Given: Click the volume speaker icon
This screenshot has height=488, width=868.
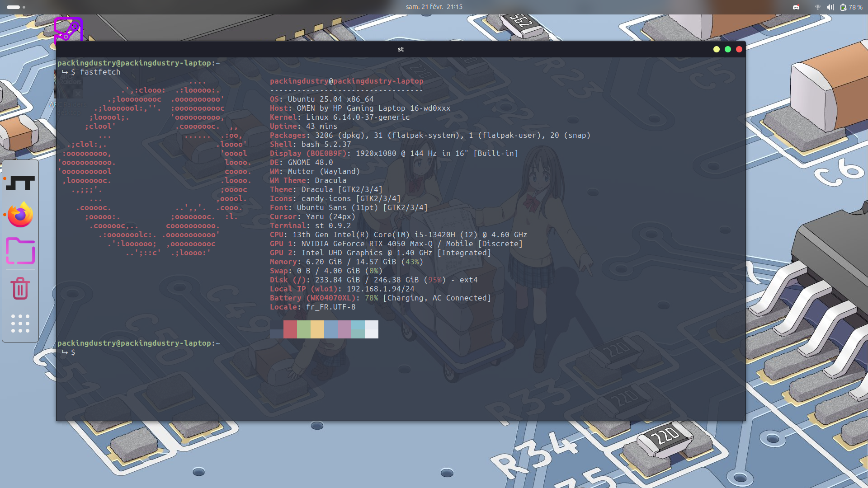Looking at the screenshot, I should (830, 7).
